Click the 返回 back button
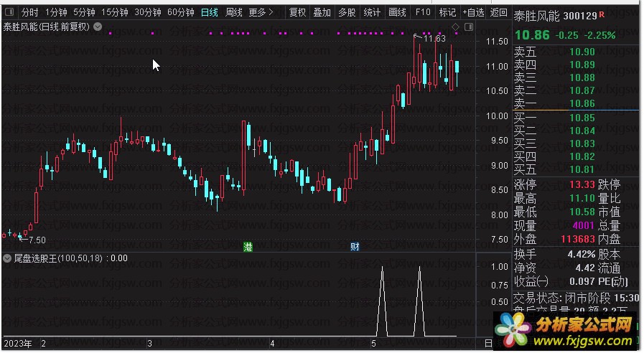The image size is (644, 353). tap(498, 12)
